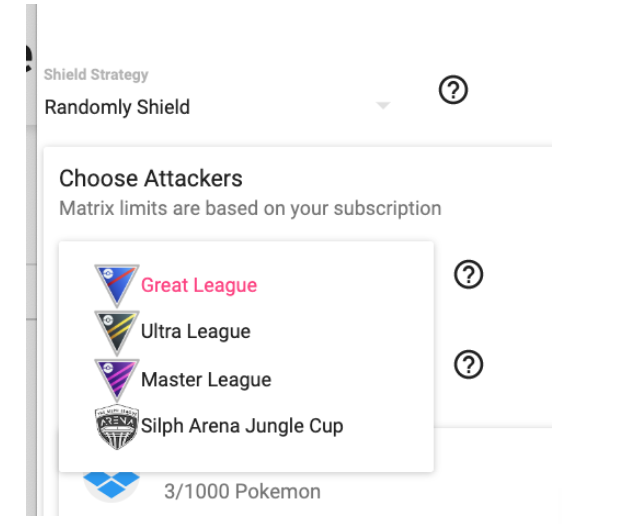The height and width of the screenshot is (526, 626).
Task: Open the Randomly Shield selection field
Action: point(200,107)
